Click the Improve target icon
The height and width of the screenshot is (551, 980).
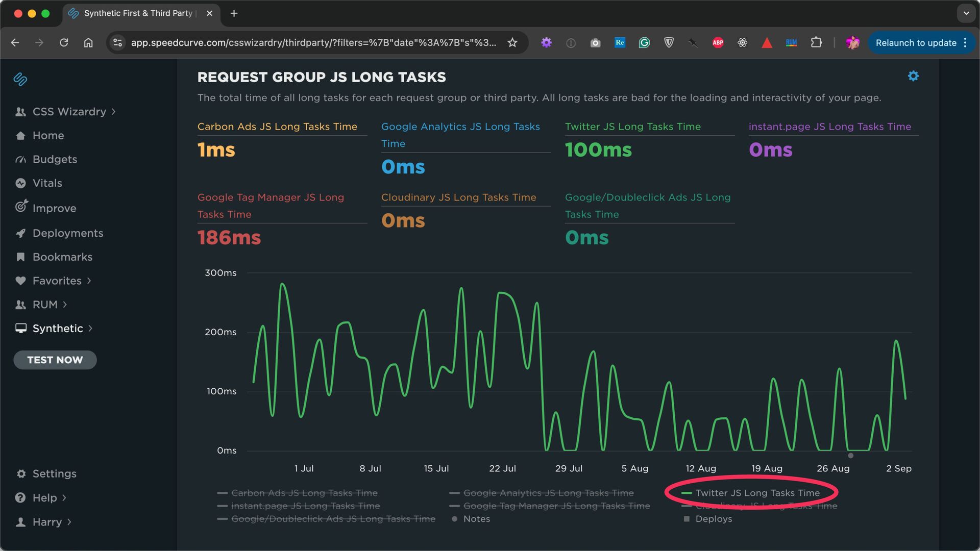tap(21, 206)
